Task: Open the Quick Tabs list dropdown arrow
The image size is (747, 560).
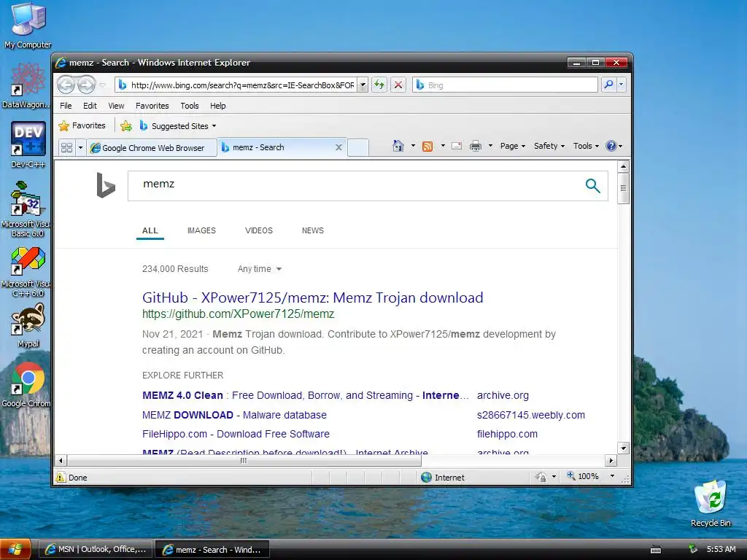Action: click(80, 147)
